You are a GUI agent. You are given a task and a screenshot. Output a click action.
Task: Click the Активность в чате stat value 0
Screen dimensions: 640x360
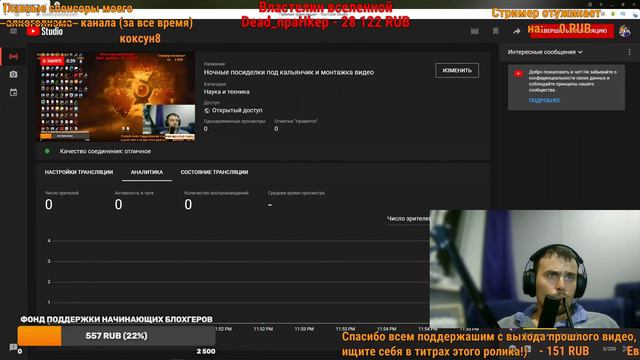(118, 204)
